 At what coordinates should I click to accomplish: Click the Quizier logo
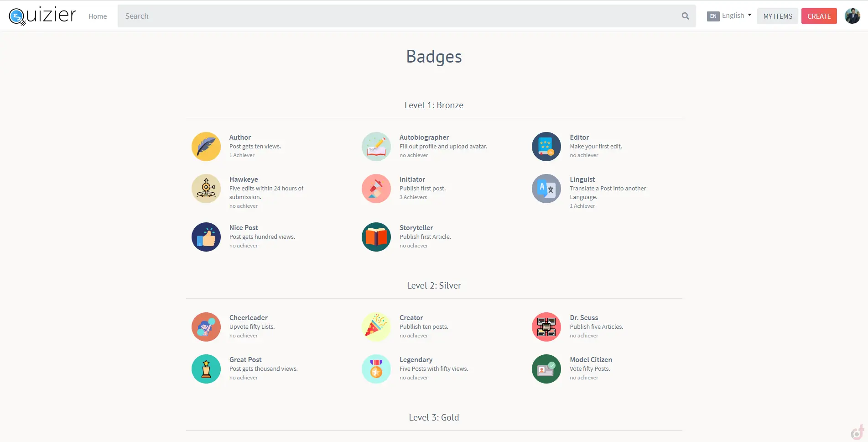click(42, 16)
